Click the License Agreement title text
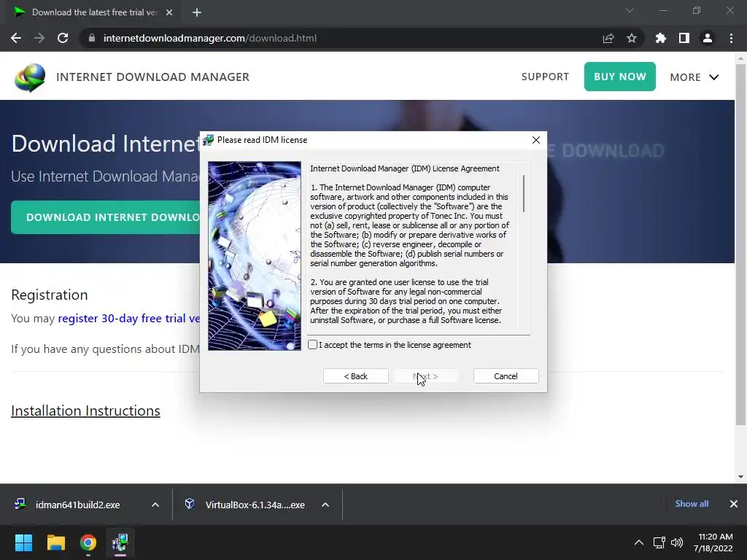 coord(405,168)
